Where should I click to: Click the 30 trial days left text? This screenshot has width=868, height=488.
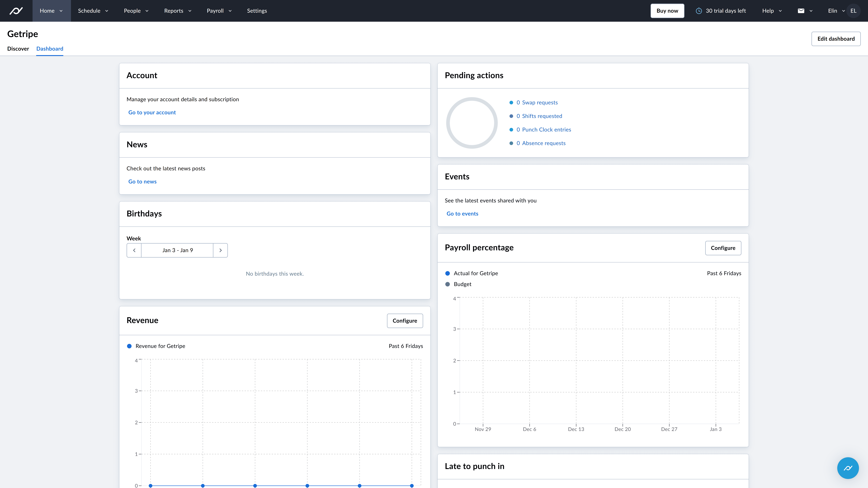point(726,11)
